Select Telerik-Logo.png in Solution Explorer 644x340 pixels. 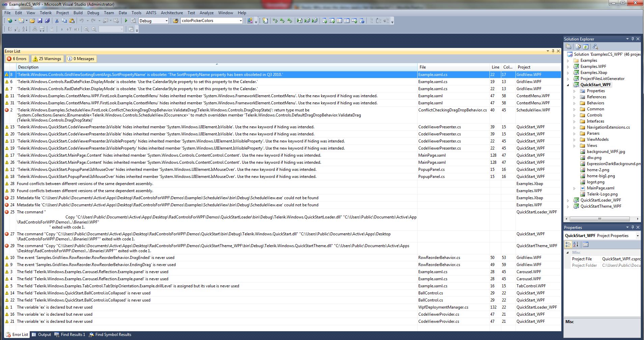602,194
